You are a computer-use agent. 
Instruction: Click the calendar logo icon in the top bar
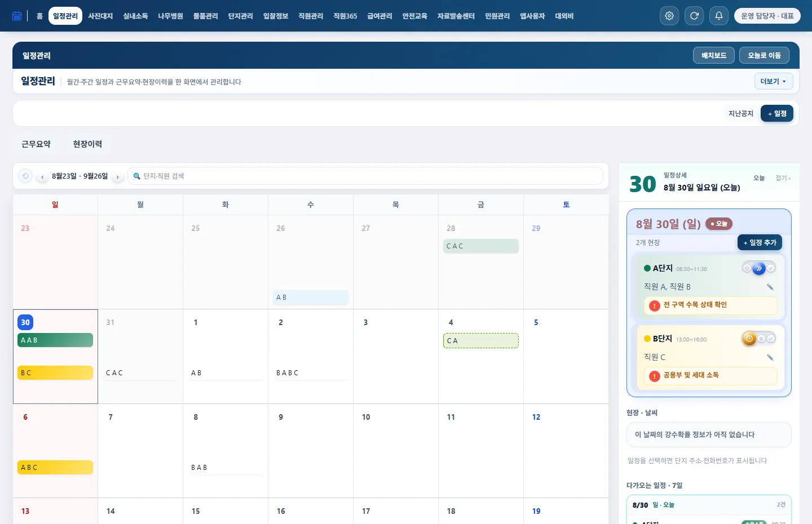(17, 16)
